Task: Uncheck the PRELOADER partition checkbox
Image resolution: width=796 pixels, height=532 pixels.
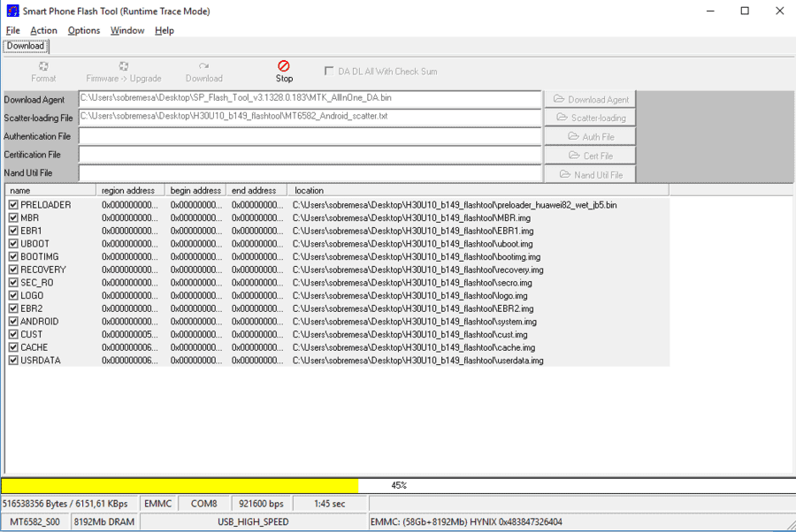Action: point(13,205)
